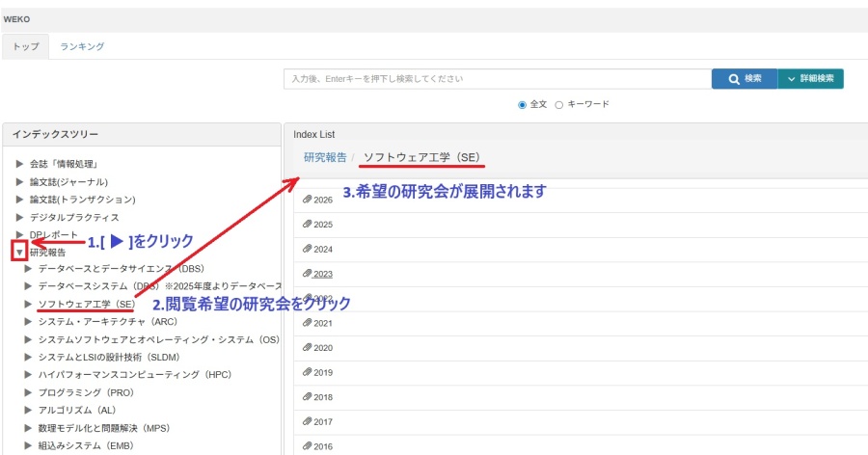Select プログラミング (PRO) in tree
868x455 pixels.
(x=86, y=392)
